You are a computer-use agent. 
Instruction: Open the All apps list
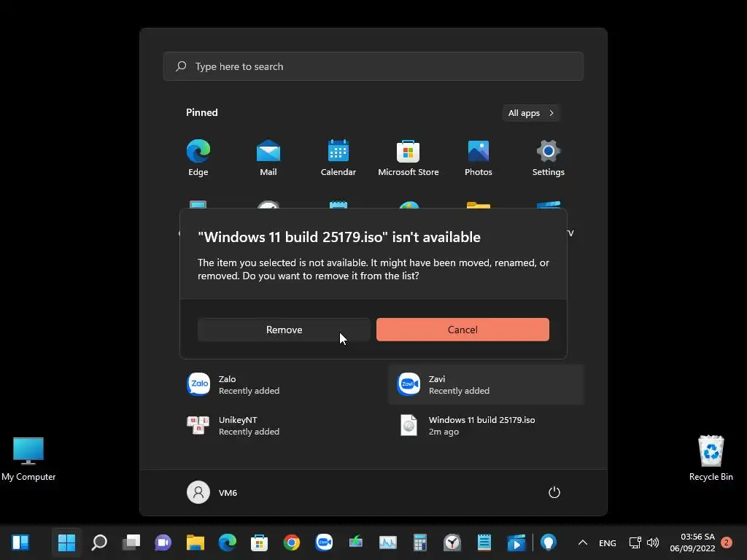(531, 113)
